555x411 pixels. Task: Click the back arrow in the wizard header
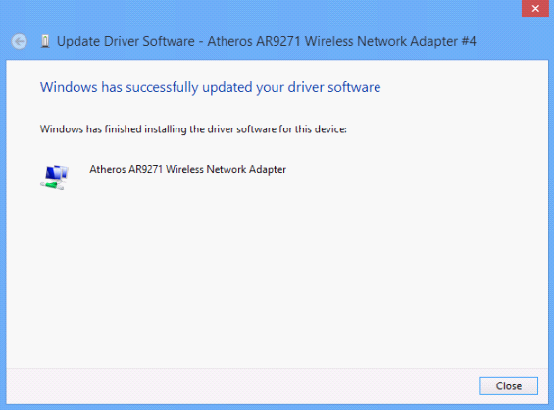(x=19, y=41)
